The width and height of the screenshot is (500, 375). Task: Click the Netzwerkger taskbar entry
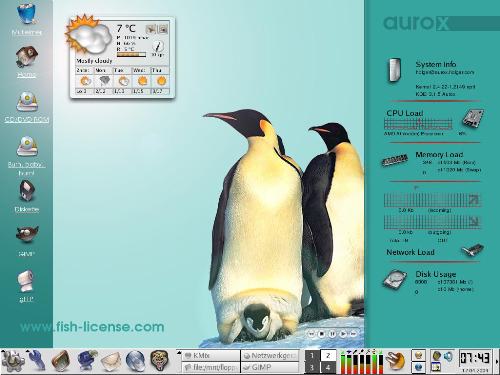pos(270,356)
